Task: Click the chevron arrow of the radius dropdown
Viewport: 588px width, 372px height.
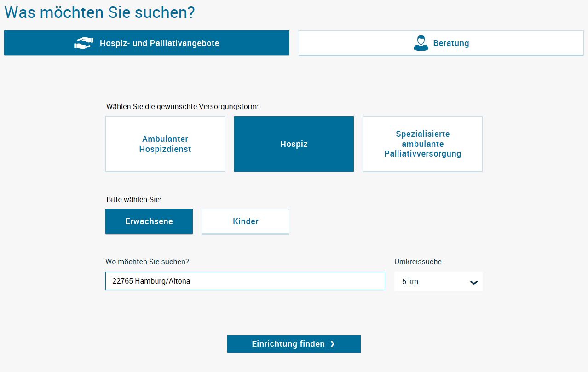Action: 474,282
